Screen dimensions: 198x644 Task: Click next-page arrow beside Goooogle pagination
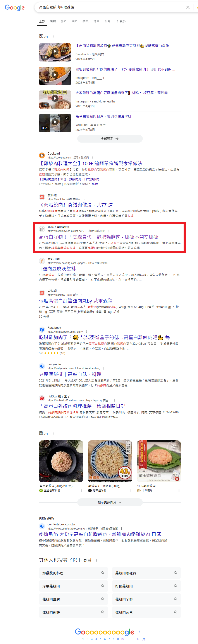pyautogui.click(x=139, y=632)
